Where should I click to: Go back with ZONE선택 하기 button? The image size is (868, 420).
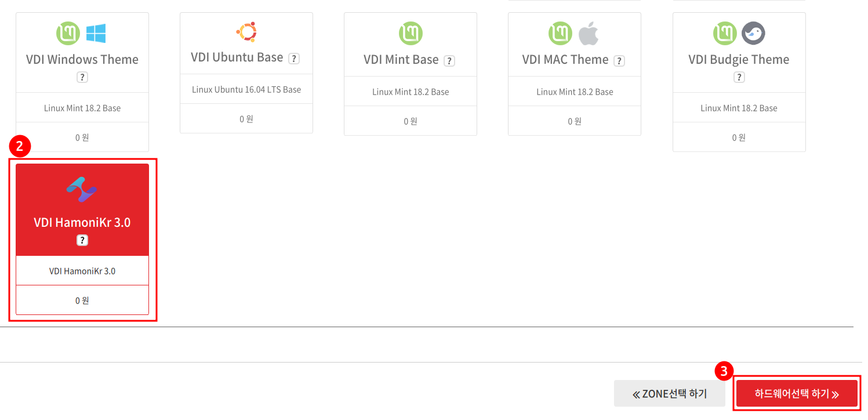click(x=670, y=394)
